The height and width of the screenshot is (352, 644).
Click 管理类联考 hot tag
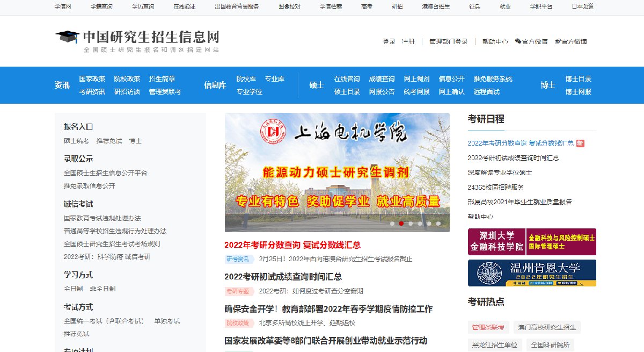(488, 327)
